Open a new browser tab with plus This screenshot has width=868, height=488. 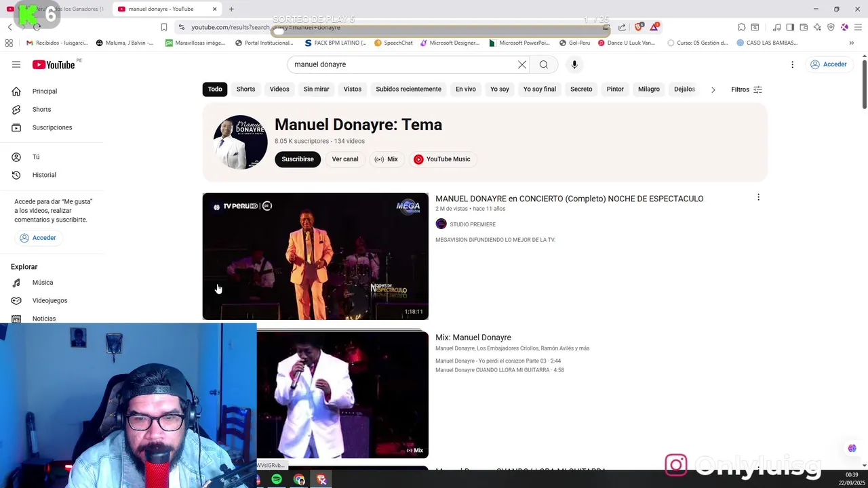click(x=231, y=9)
